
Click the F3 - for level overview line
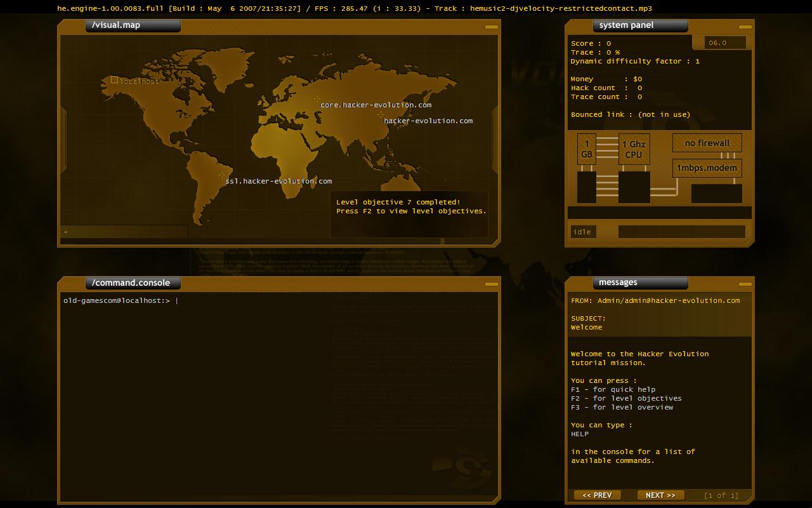point(622,407)
